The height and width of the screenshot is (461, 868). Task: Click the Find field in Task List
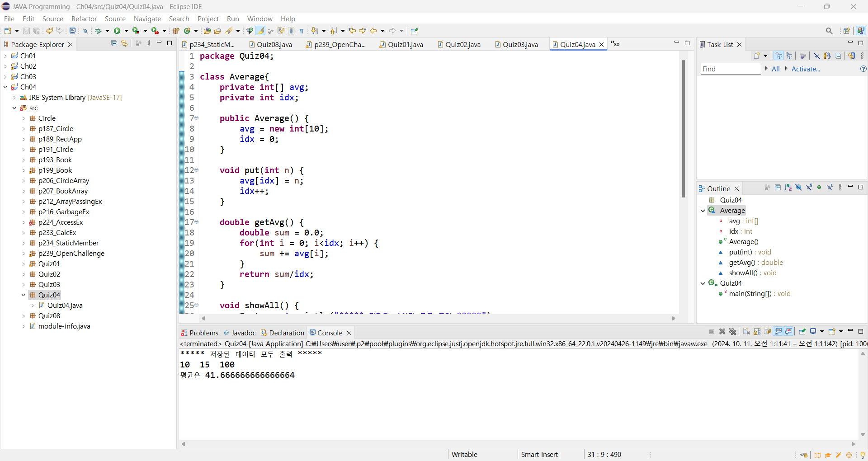(731, 69)
